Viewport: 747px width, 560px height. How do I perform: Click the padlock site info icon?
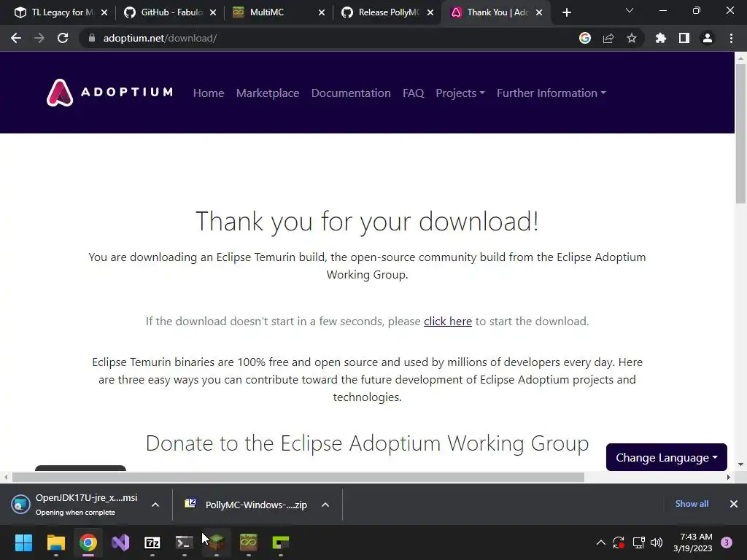pos(92,38)
